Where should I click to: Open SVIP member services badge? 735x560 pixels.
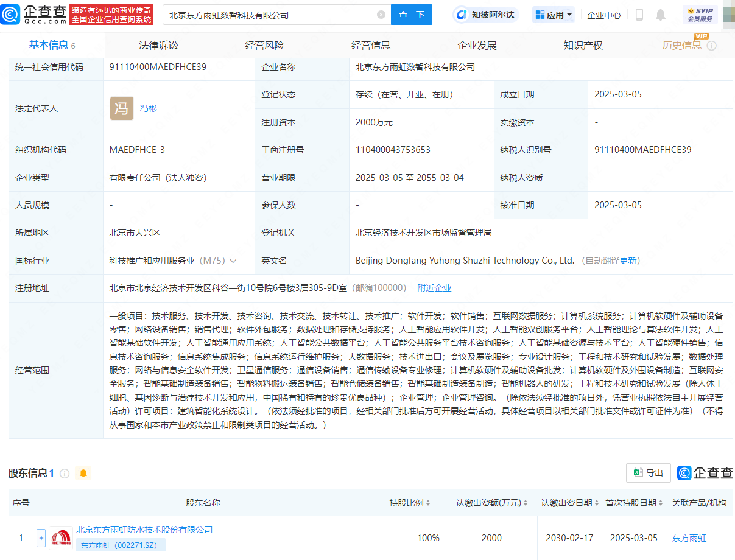coord(700,15)
